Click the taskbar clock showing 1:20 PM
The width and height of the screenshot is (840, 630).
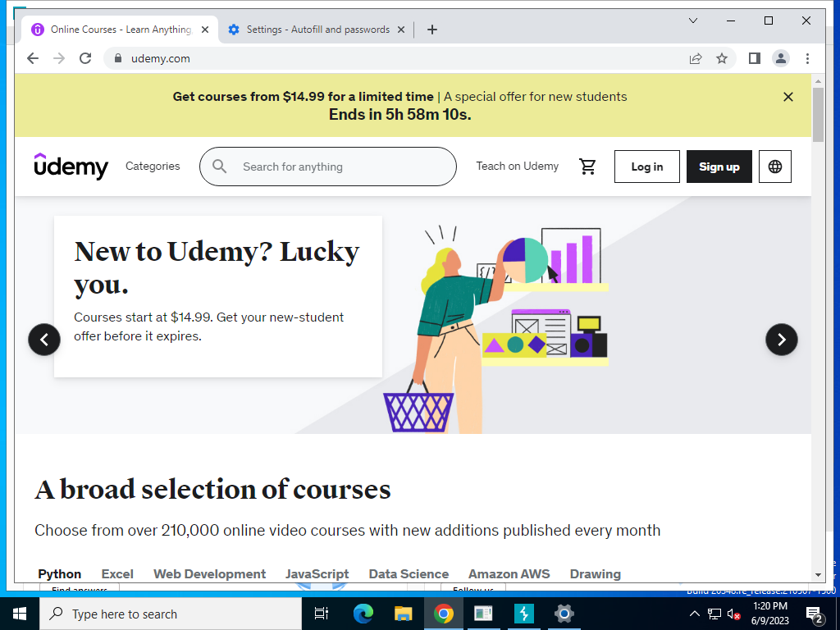pos(769,614)
